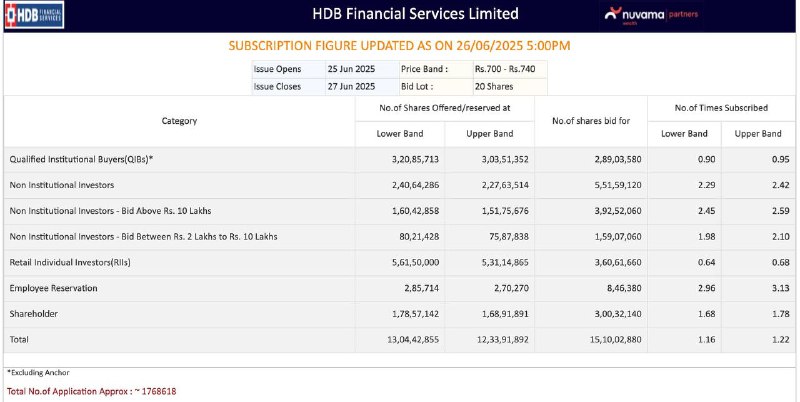Click the value '1,60,42,858'
This screenshot has width=800, height=402.
415,211
